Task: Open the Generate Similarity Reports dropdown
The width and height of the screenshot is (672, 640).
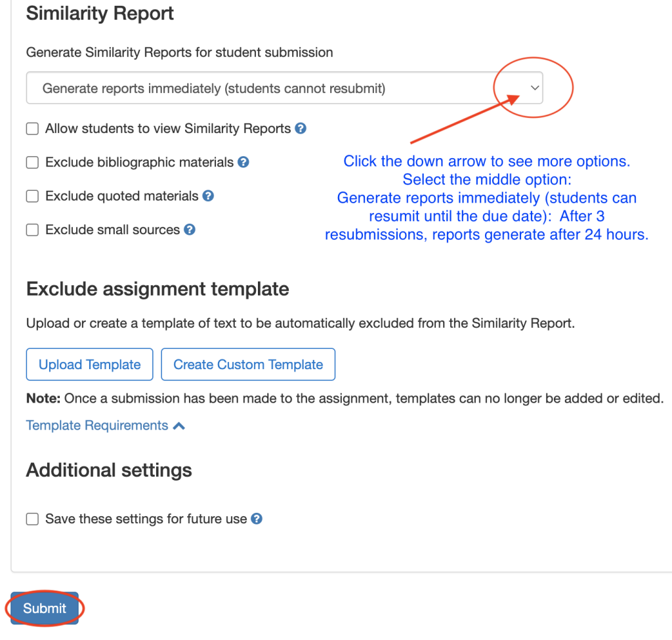Action: tap(284, 88)
